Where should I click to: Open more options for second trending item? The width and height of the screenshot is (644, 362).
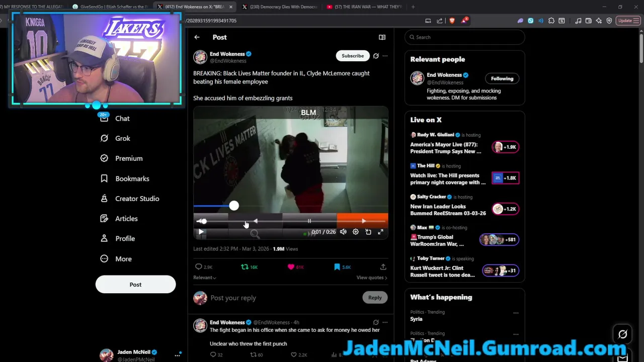point(516,334)
